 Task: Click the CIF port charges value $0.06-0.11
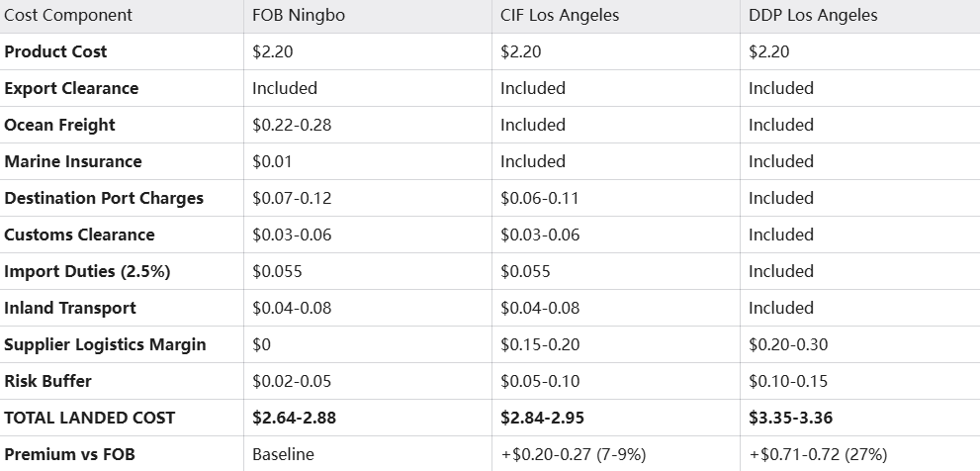click(x=540, y=198)
